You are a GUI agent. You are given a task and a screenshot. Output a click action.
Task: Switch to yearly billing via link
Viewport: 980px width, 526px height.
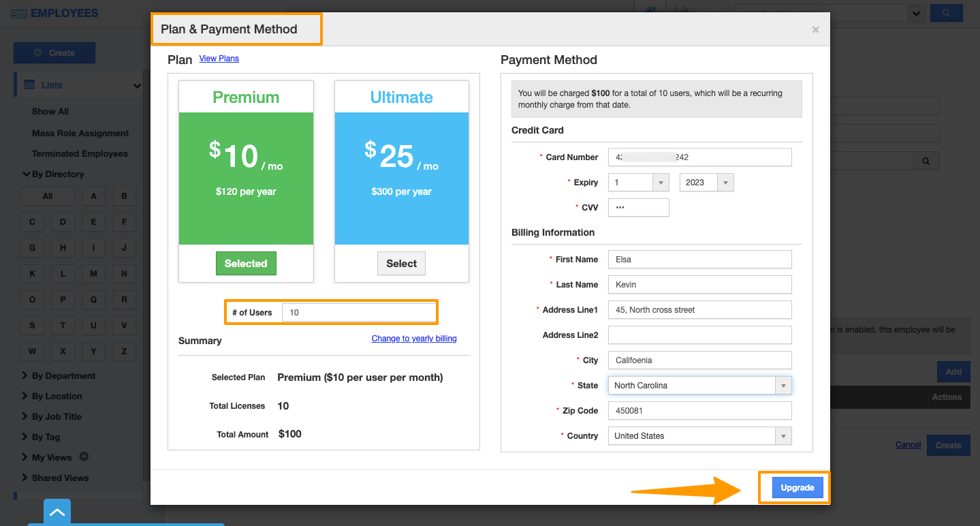(x=414, y=339)
